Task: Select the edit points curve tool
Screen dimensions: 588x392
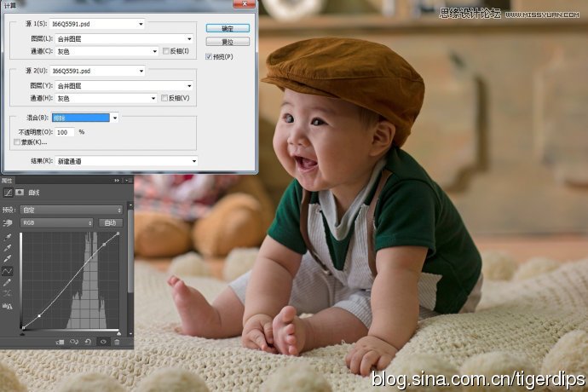Action: click(x=8, y=271)
